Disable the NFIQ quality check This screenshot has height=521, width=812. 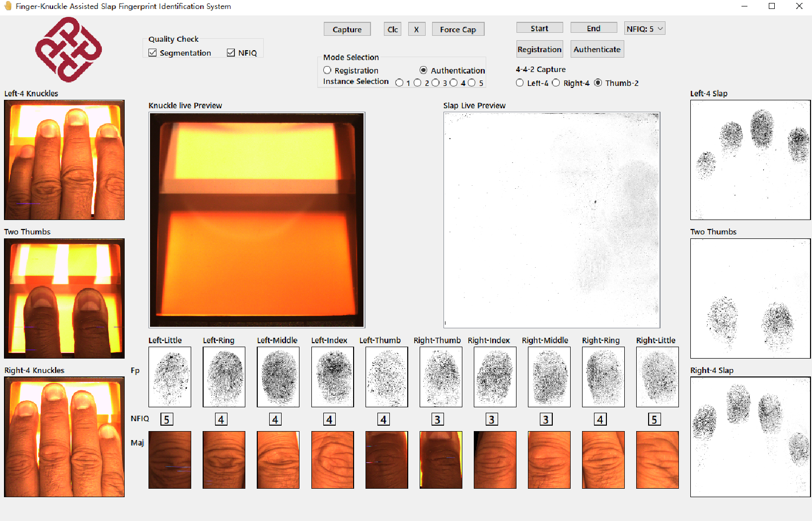[230, 52]
